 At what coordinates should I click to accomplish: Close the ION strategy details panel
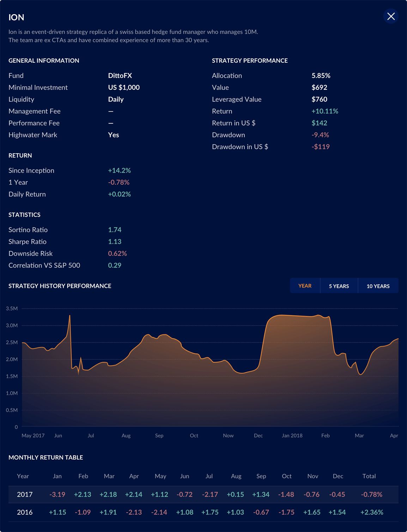[x=391, y=17]
